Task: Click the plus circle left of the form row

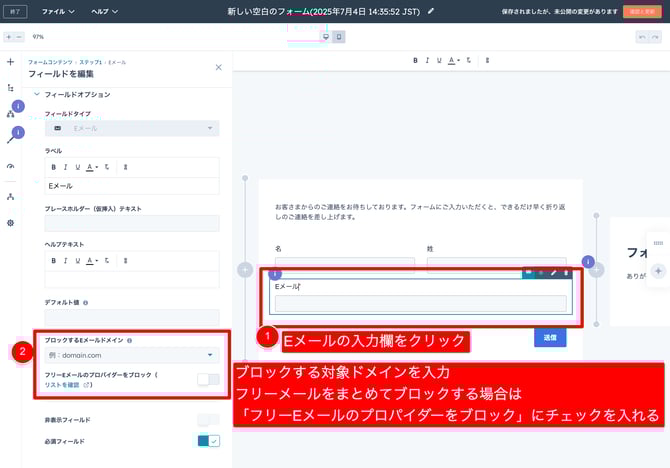Action: tap(245, 270)
